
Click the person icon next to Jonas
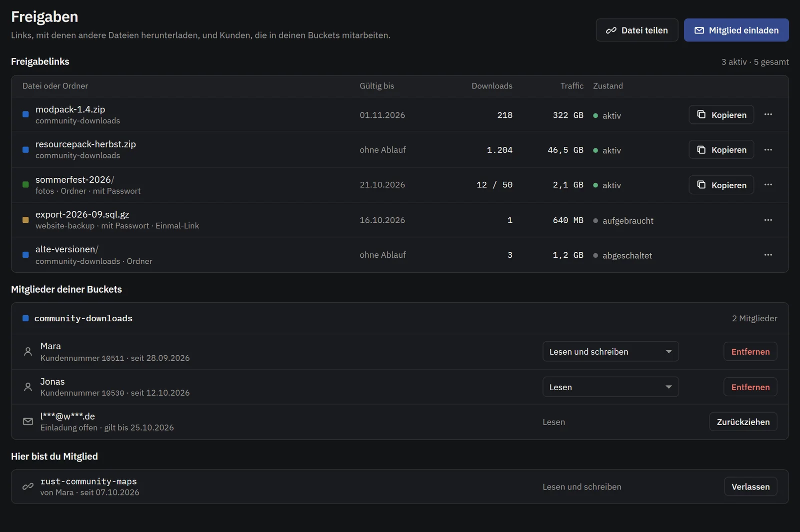point(28,387)
